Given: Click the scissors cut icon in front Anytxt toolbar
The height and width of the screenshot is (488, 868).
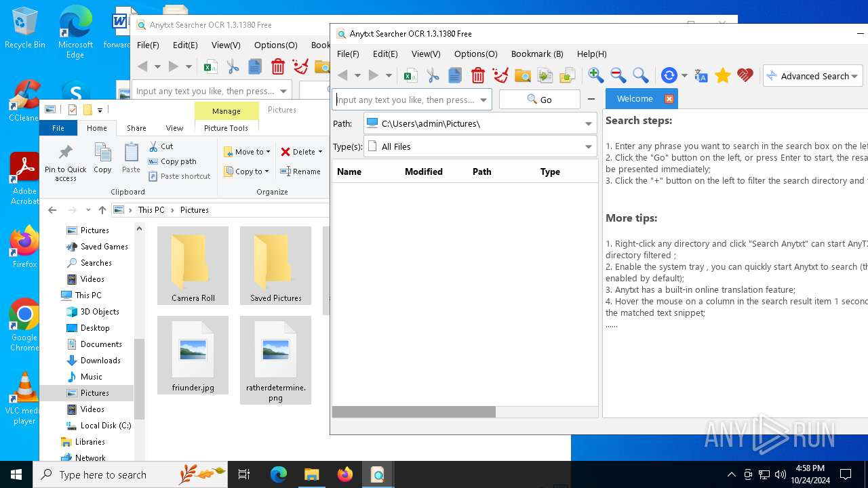Looking at the screenshot, I should [x=433, y=75].
